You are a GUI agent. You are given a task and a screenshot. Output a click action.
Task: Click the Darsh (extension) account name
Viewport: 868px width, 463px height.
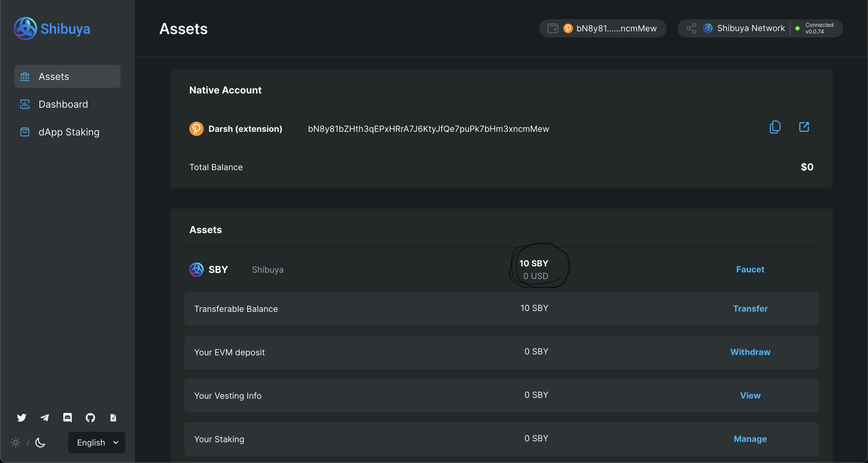[x=245, y=129]
